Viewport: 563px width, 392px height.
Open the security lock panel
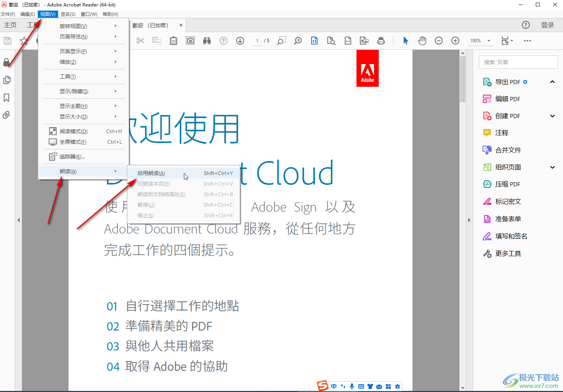pyautogui.click(x=6, y=62)
